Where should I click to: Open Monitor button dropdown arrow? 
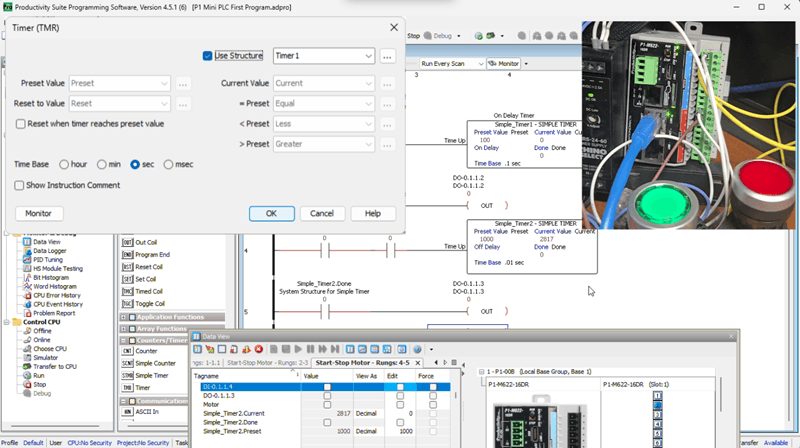[526, 64]
